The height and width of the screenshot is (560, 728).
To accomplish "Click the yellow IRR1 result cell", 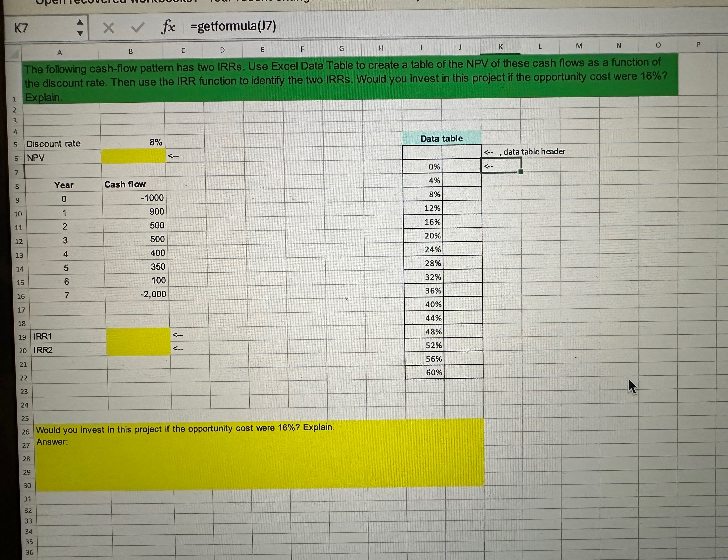I will pos(138,335).
